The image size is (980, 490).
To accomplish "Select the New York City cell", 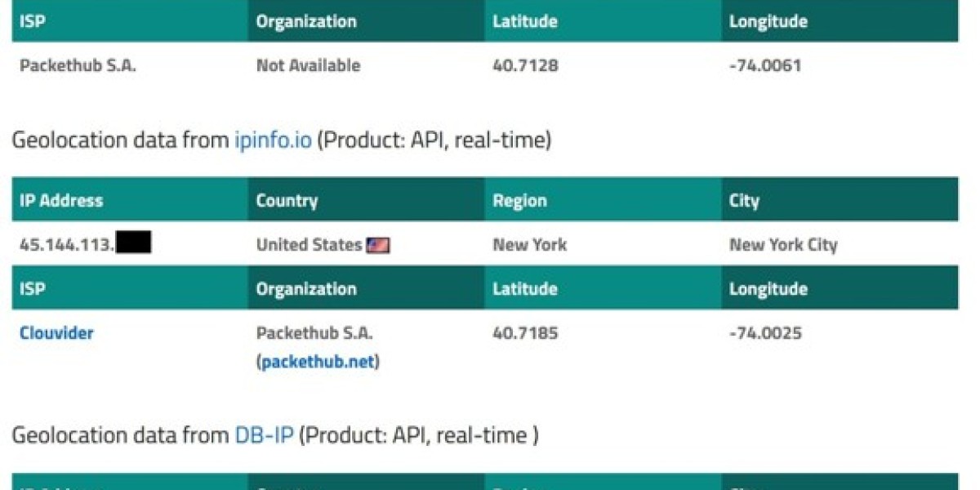I will pyautogui.click(x=782, y=245).
